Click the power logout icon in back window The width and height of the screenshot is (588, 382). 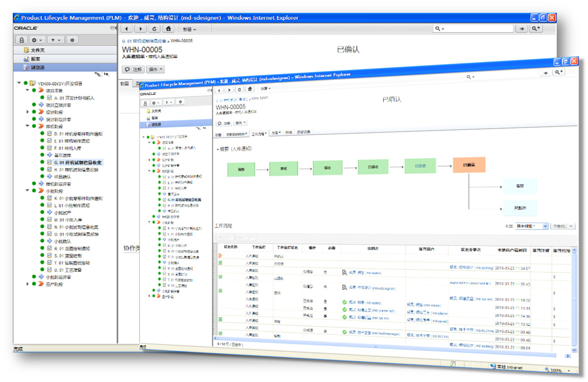[72, 40]
